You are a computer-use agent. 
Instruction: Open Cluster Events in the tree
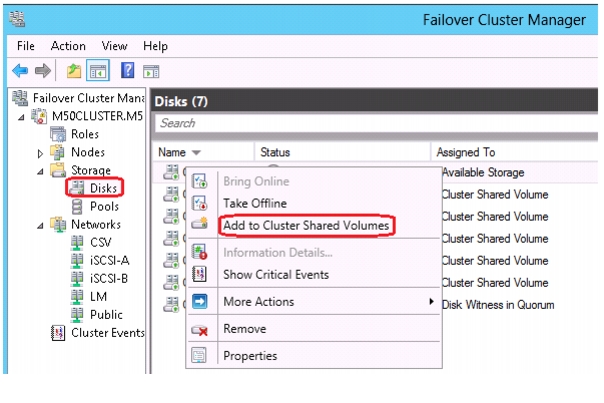pyautogui.click(x=107, y=332)
